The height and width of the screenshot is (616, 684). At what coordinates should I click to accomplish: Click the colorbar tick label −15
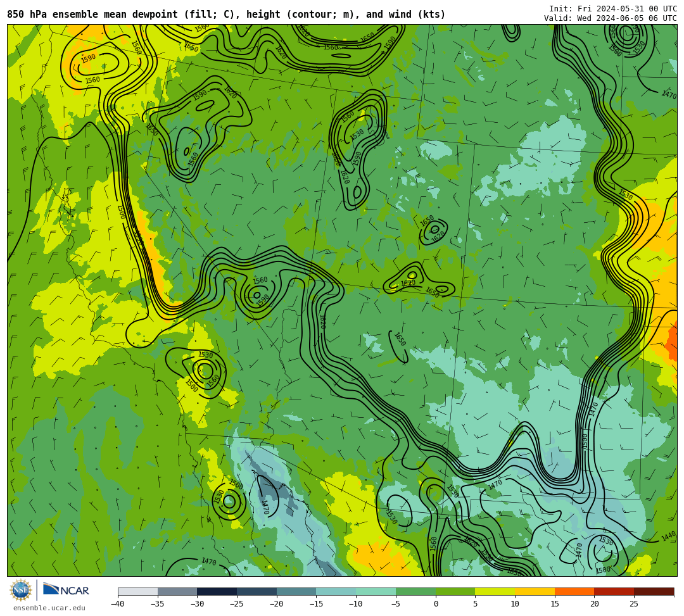coord(316,604)
